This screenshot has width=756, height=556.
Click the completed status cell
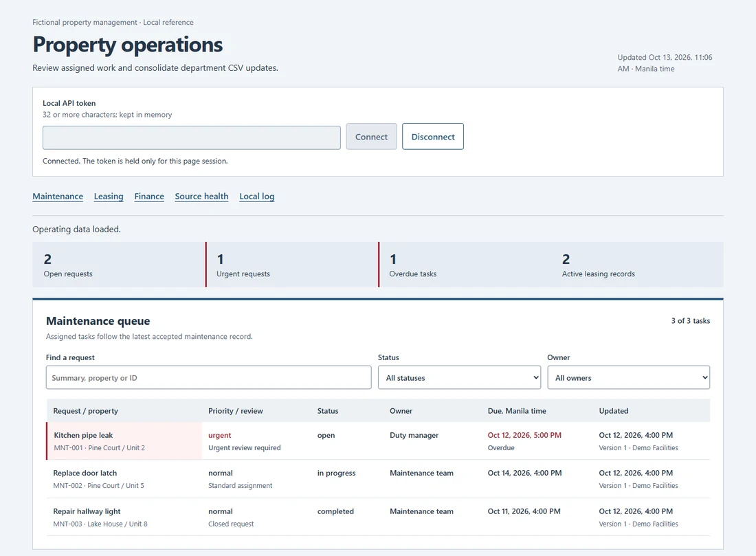pos(335,511)
